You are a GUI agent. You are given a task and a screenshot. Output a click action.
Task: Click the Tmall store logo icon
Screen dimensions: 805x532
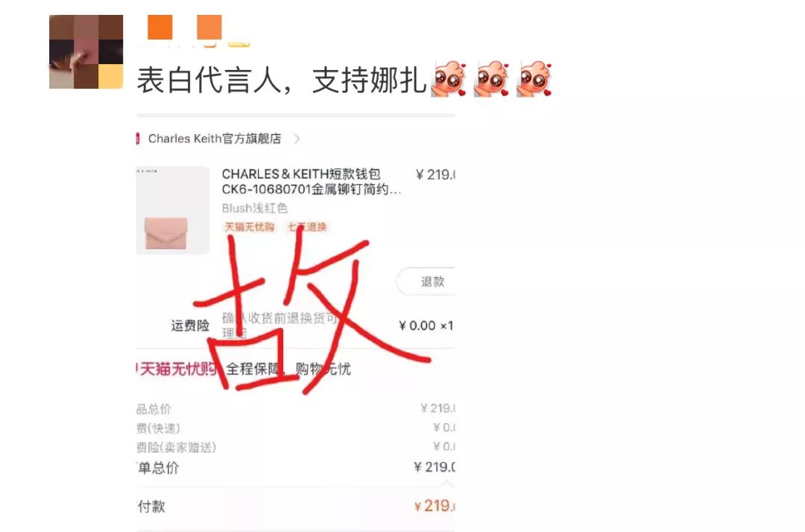pyautogui.click(x=138, y=139)
